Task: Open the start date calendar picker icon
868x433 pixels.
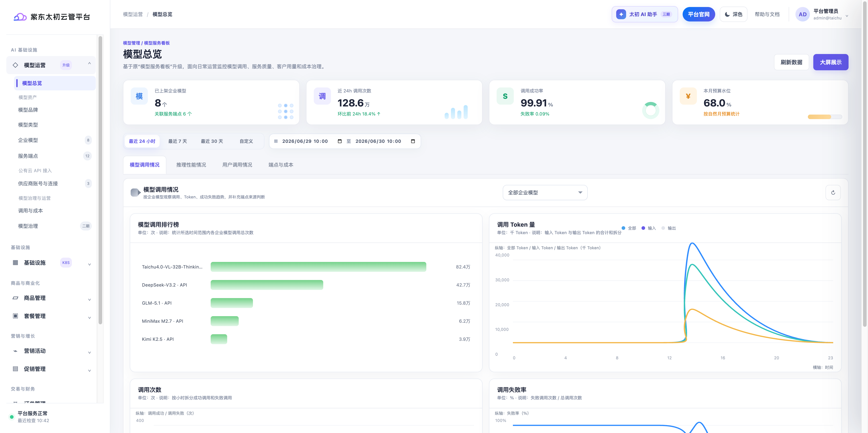Action: pos(340,141)
